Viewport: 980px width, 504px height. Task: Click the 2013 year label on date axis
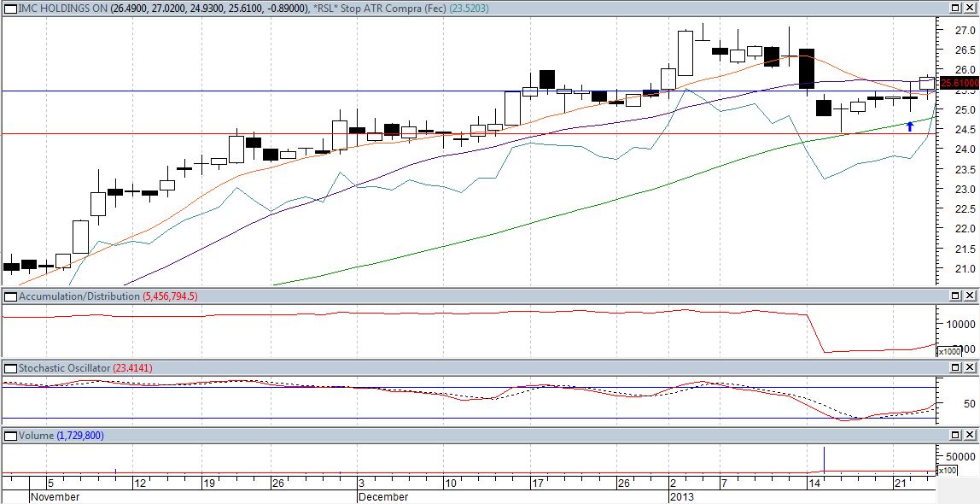click(681, 496)
